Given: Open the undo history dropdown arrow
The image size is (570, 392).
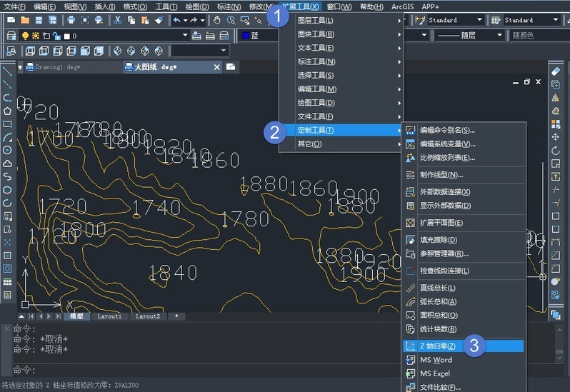Looking at the screenshot, I should pyautogui.click(x=185, y=20).
